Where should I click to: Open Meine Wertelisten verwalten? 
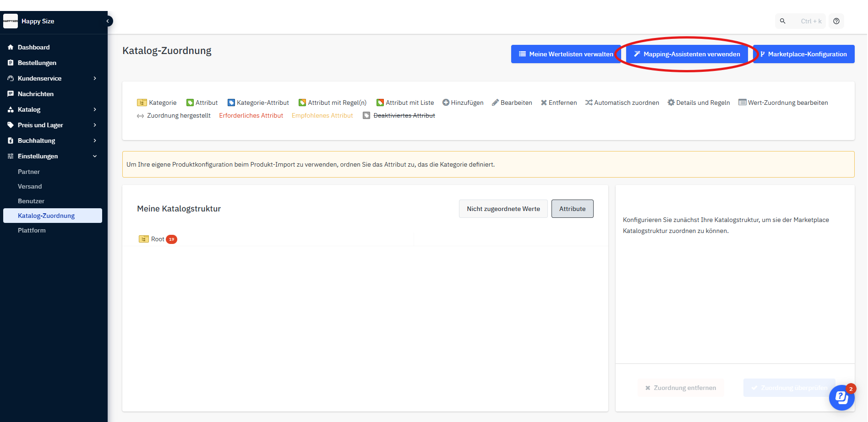(566, 54)
